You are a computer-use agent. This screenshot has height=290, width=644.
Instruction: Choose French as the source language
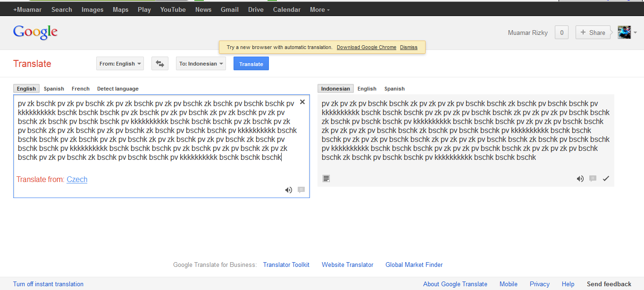pos(80,88)
